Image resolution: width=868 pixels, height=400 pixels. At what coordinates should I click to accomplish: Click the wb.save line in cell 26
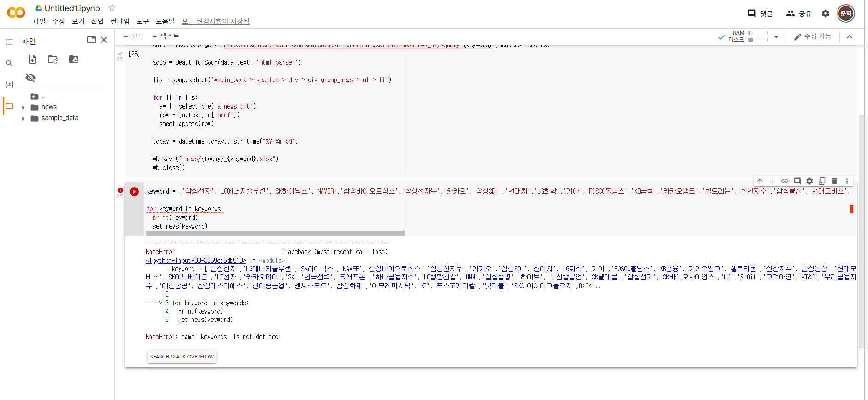216,159
